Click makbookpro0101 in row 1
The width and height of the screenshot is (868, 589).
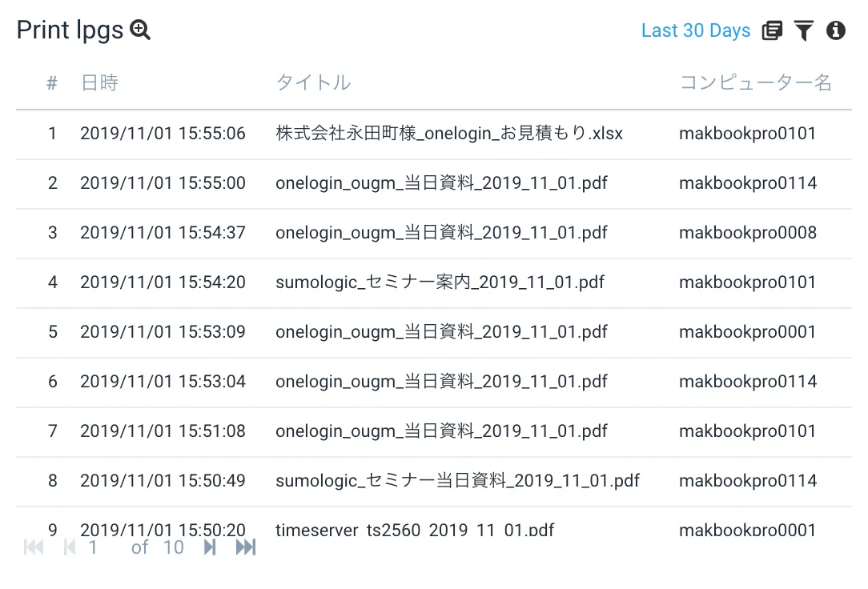[747, 134]
